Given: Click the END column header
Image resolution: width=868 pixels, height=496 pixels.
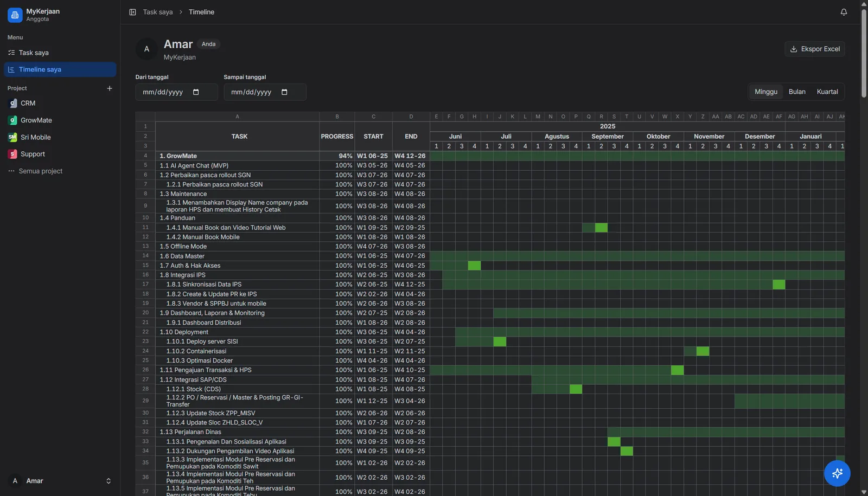Looking at the screenshot, I should pos(411,137).
